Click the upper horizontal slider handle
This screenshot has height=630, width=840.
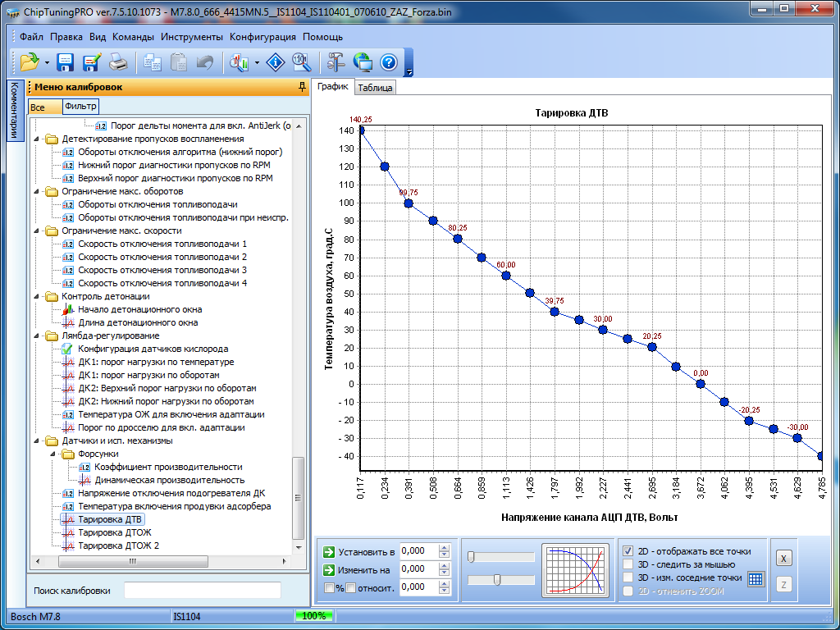pyautogui.click(x=471, y=557)
